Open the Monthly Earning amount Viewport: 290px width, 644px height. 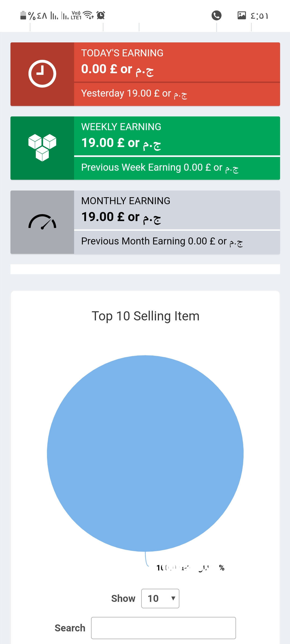coord(121,217)
